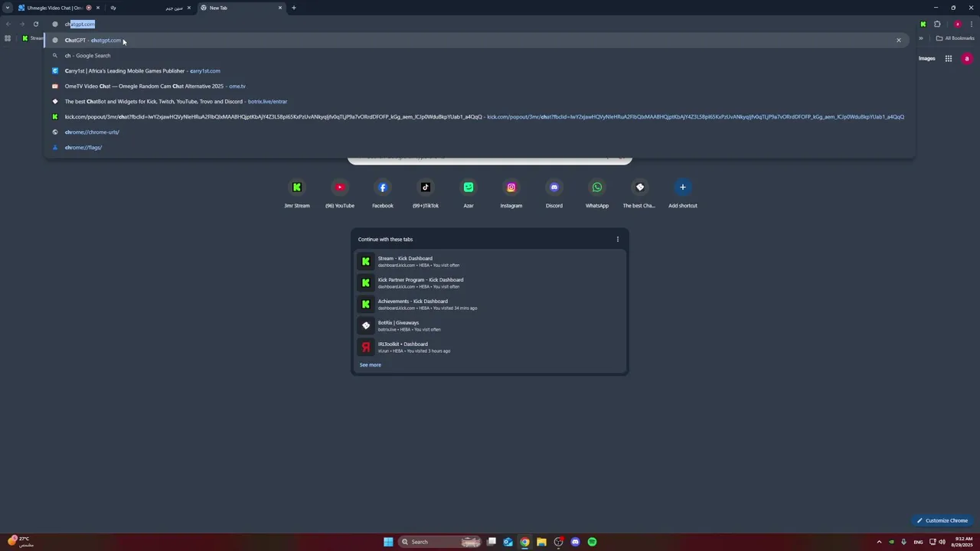Expand hidden bookmarks with the chevron
This screenshot has width=980, height=551.
click(x=921, y=38)
